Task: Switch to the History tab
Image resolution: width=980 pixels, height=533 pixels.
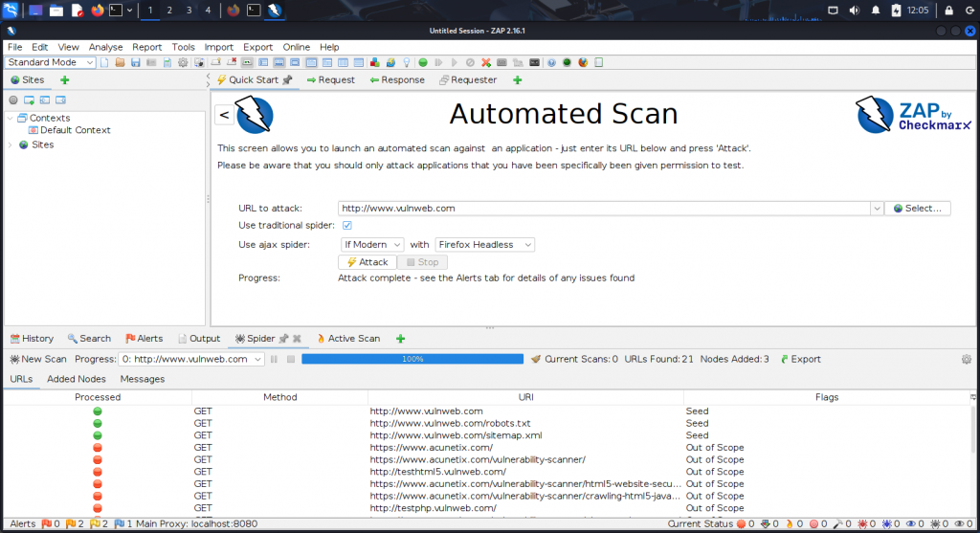Action: 32,339
